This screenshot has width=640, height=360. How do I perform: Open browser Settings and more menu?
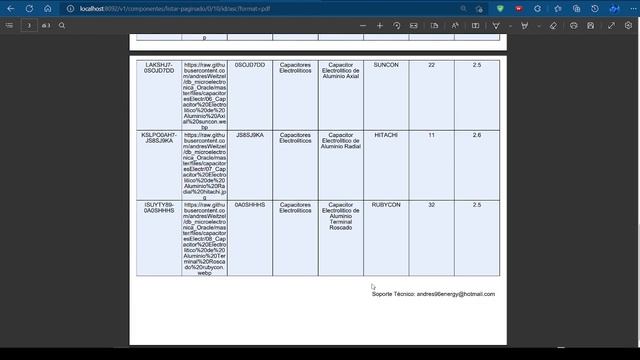(633, 9)
